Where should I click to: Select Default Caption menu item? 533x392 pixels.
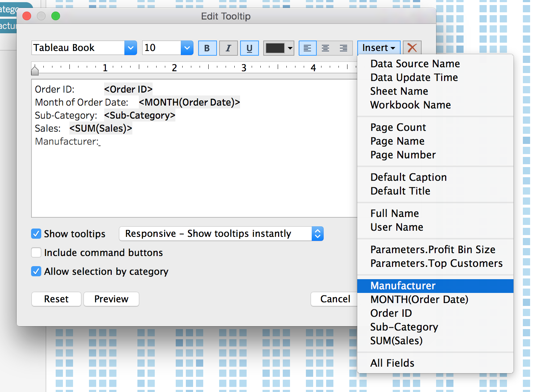(435, 177)
